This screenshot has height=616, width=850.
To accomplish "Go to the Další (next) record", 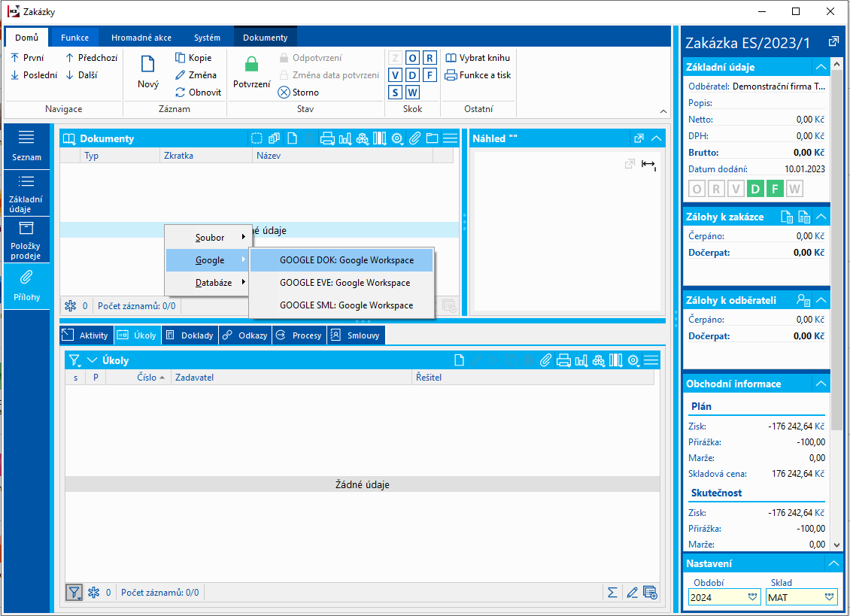I will tap(81, 74).
